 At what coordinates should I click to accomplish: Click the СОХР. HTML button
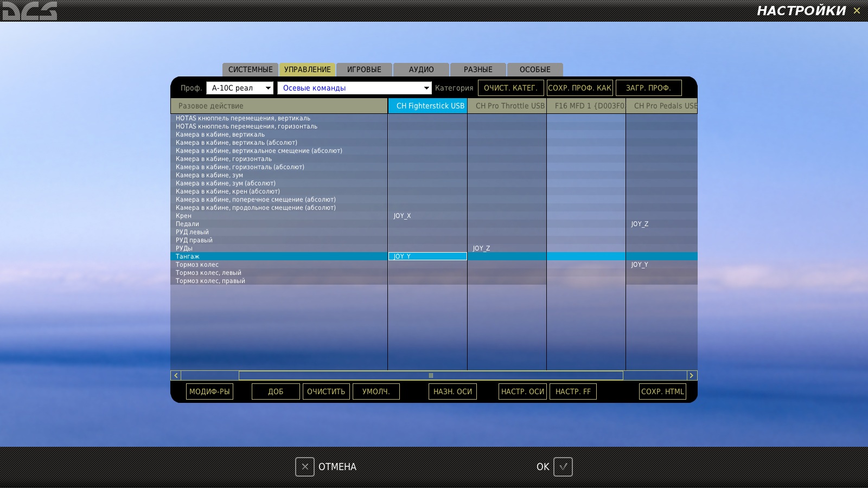click(x=662, y=391)
